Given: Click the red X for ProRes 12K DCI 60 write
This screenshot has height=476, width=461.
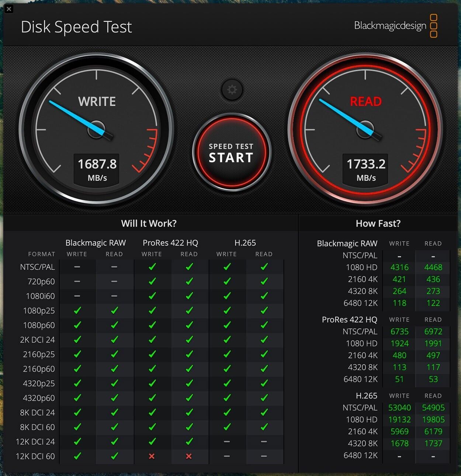Looking at the screenshot, I should [x=152, y=456].
